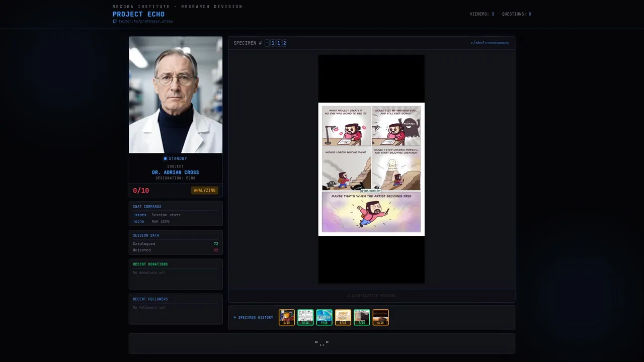This screenshot has width=644, height=362.
Task: Open the history thumbnail rated 7/10
Action: 362,317
